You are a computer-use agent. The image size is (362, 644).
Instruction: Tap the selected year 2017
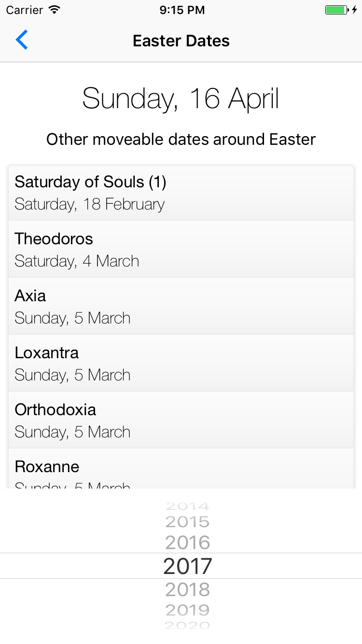tap(188, 566)
